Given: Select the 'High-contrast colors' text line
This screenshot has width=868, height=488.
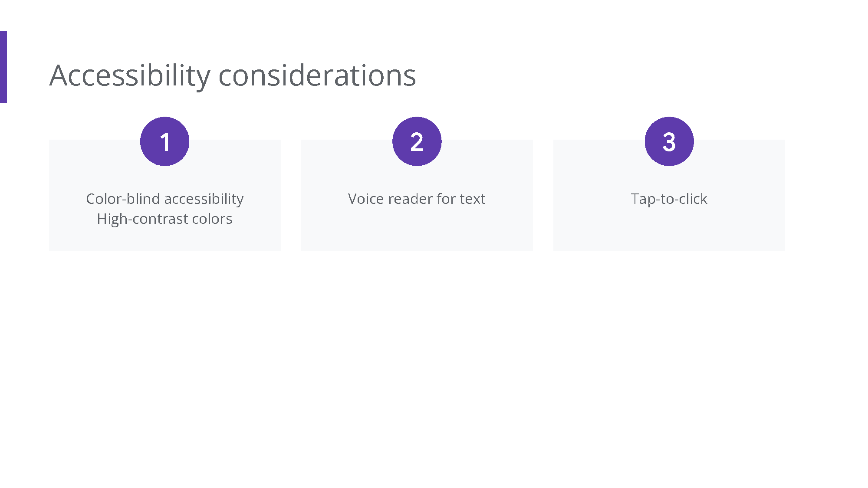Looking at the screenshot, I should point(164,219).
